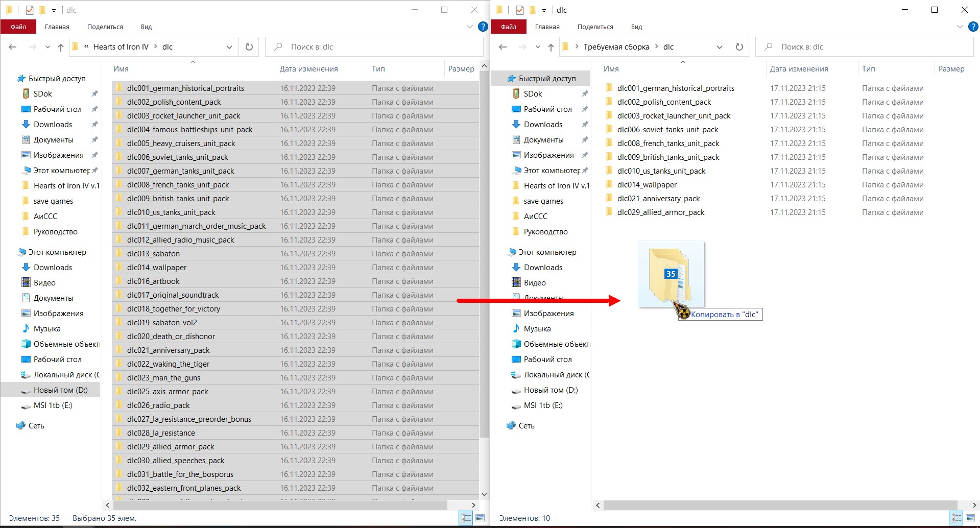
Task: Switch left window to details view icon
Action: click(x=466, y=518)
